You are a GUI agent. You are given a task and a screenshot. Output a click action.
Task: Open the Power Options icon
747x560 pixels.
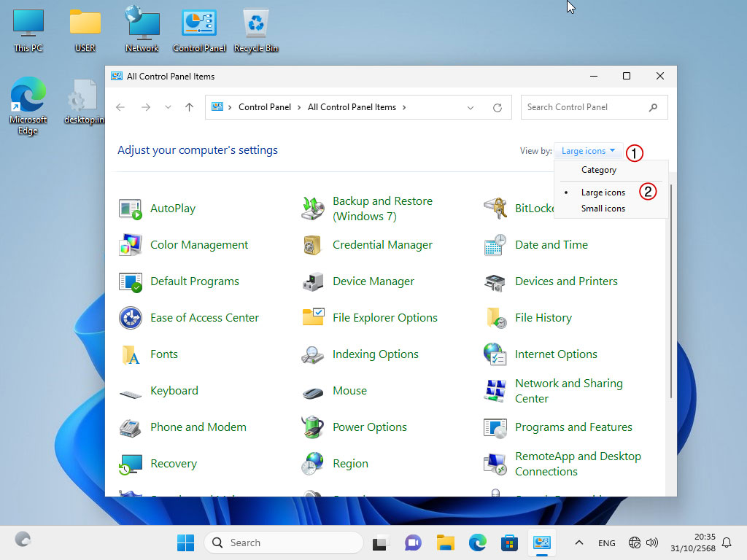click(313, 427)
